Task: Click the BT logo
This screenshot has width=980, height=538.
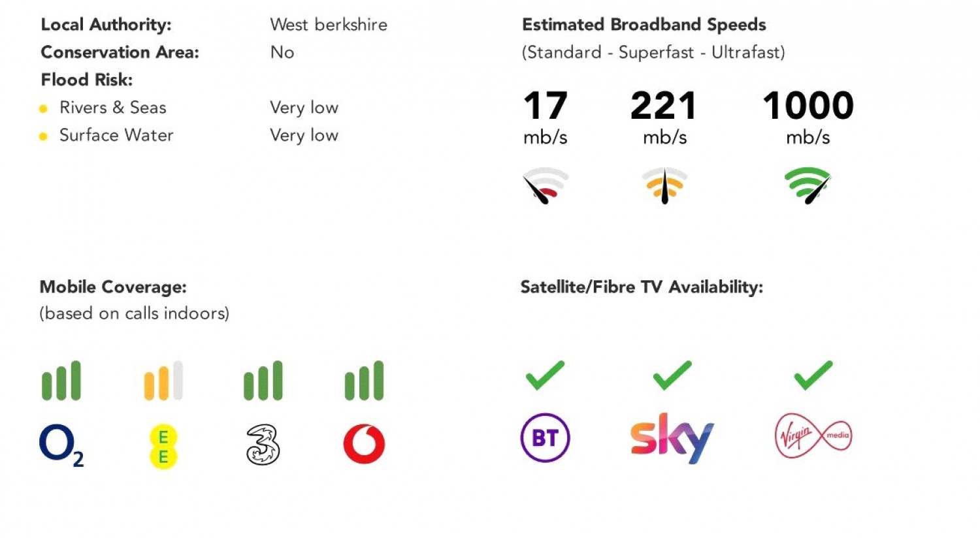Action: (545, 437)
